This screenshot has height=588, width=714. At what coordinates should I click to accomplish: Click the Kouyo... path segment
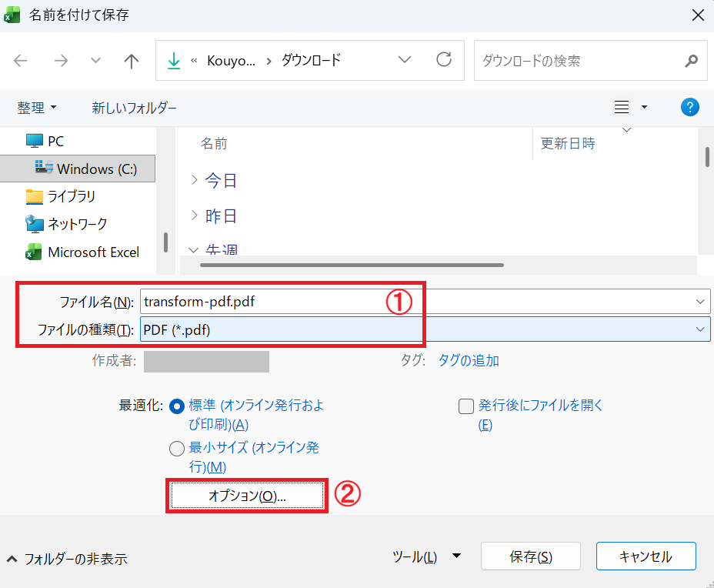pos(231,61)
